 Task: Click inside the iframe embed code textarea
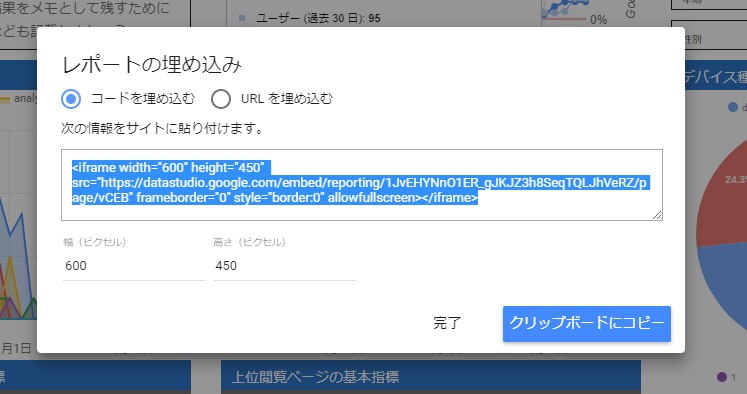[x=362, y=185]
